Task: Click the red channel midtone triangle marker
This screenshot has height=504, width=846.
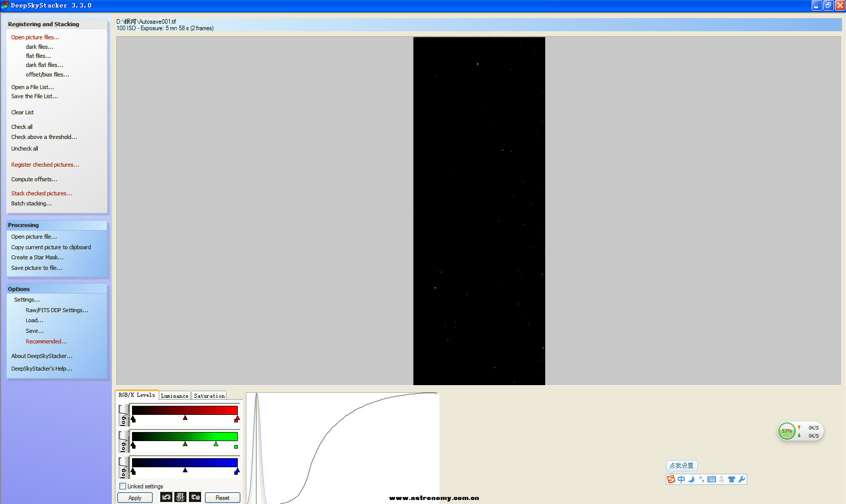Action: pos(185,418)
